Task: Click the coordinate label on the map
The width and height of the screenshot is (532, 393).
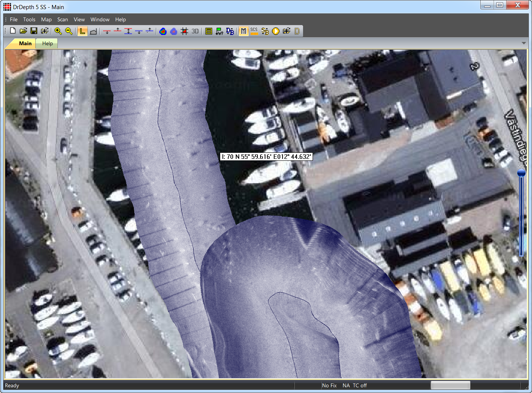Action: (x=266, y=157)
